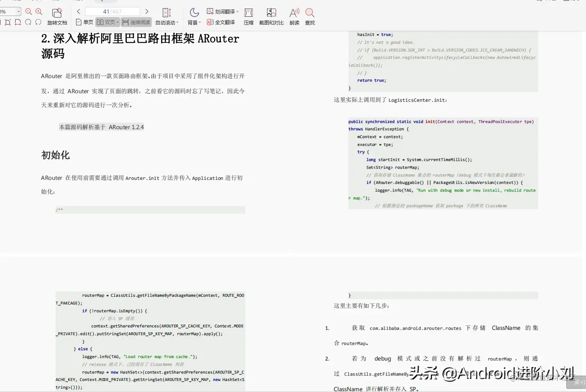Open the 压缩 compress tool
This screenshot has height=392, width=586.
(249, 16)
